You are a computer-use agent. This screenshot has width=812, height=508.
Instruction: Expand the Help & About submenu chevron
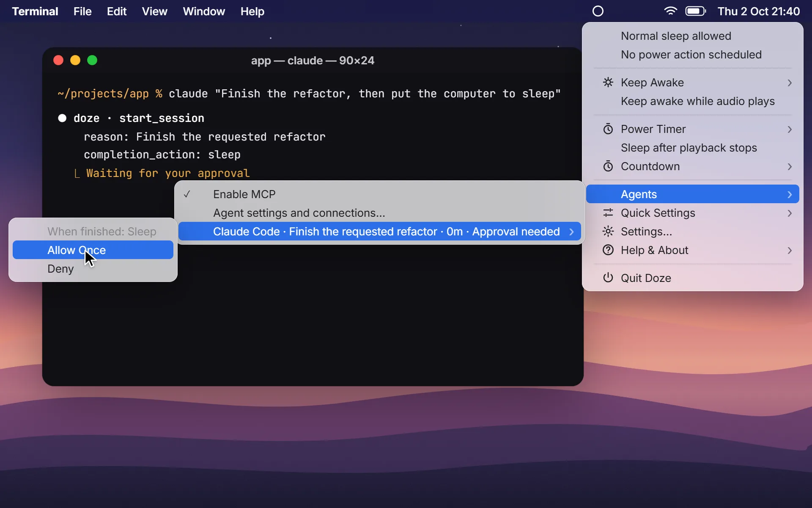click(x=789, y=250)
